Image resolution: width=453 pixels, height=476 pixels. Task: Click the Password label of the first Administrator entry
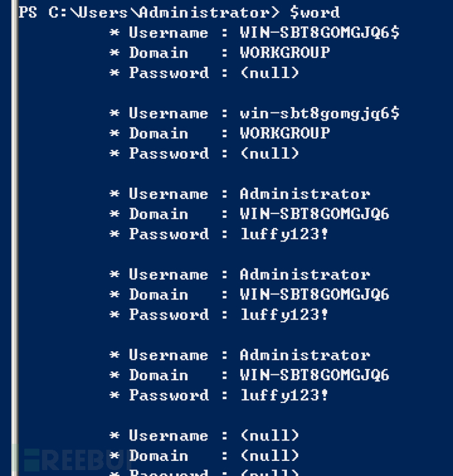[x=169, y=234]
